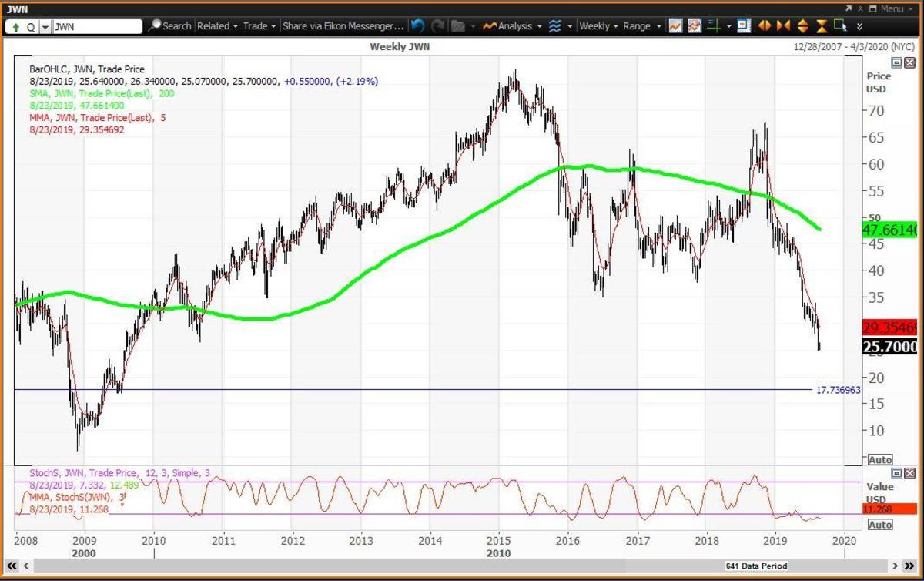Click the gray redo arrow icon
Image resolution: width=924 pixels, height=581 pixels.
coord(438,26)
